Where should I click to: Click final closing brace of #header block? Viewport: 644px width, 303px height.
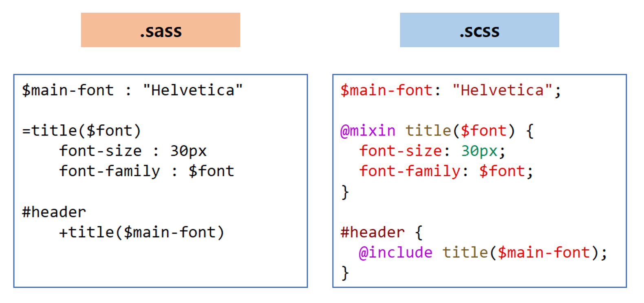[x=345, y=273]
